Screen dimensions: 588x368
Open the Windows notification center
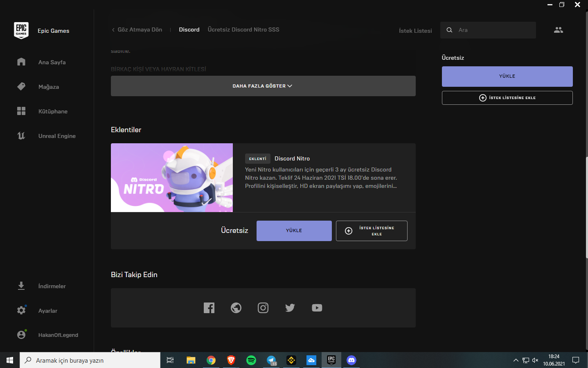tap(576, 360)
